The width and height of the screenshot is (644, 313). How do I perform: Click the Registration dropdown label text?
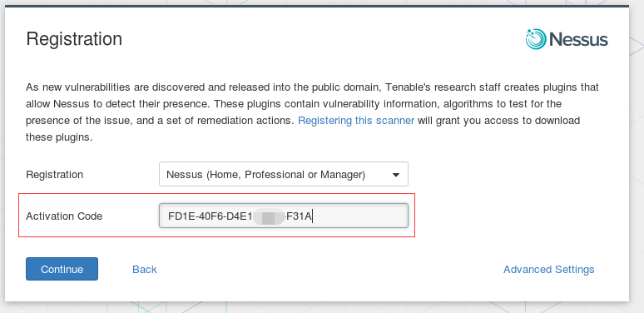point(55,175)
